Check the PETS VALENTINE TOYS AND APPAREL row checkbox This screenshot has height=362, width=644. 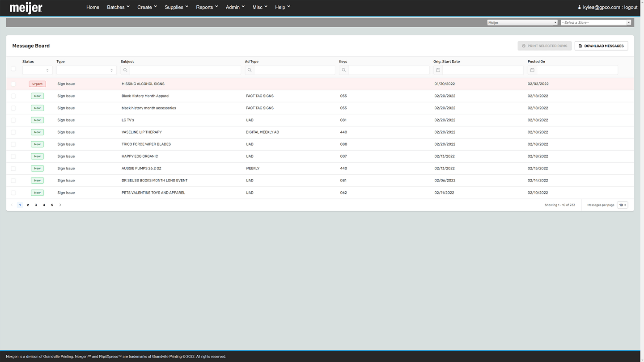tap(13, 193)
